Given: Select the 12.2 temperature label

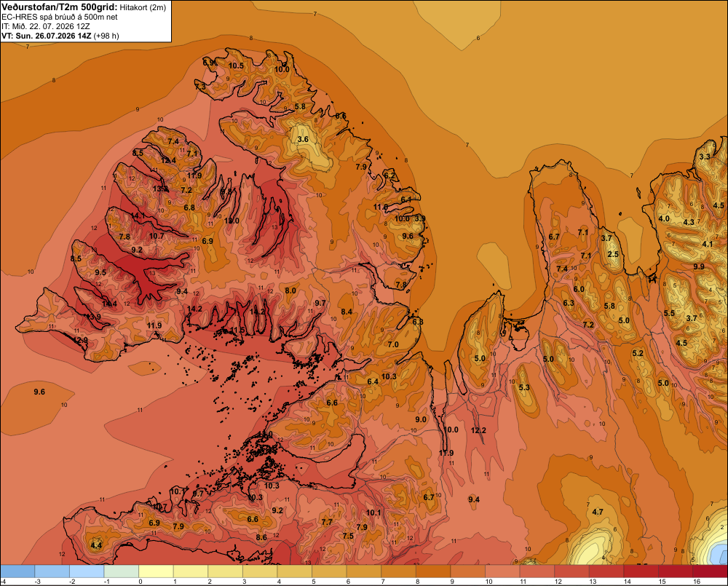Looking at the screenshot, I should tap(478, 430).
